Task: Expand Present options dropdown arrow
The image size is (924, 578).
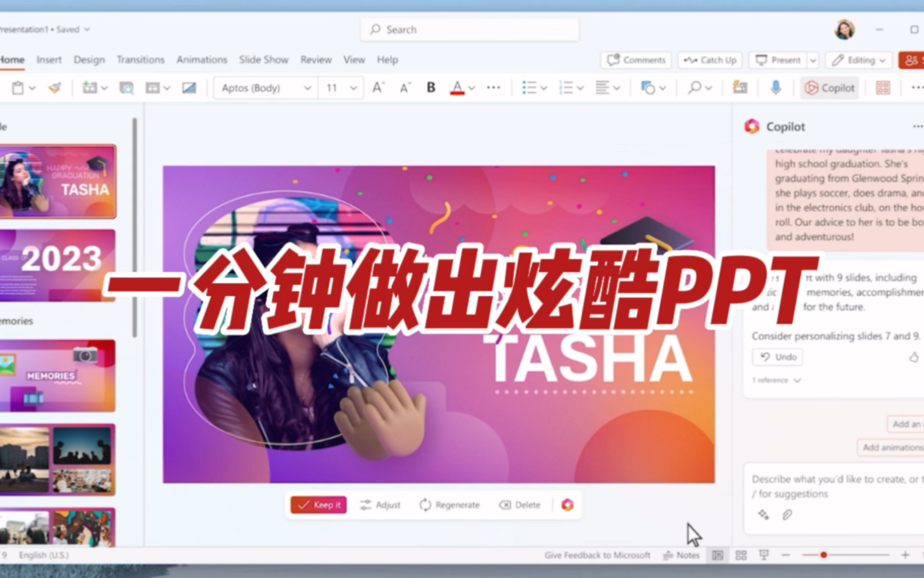Action: (x=813, y=60)
